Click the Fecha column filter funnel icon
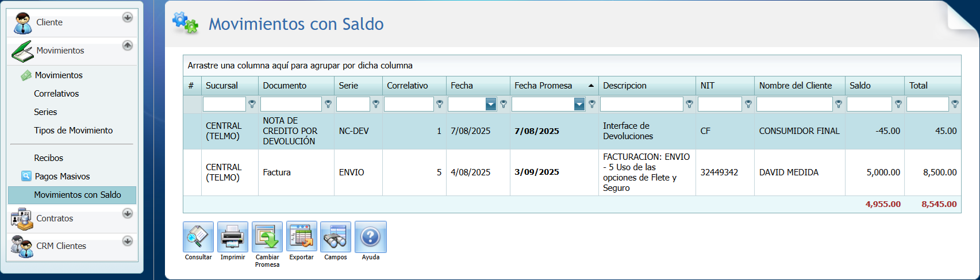This screenshot has width=980, height=280. click(x=504, y=104)
